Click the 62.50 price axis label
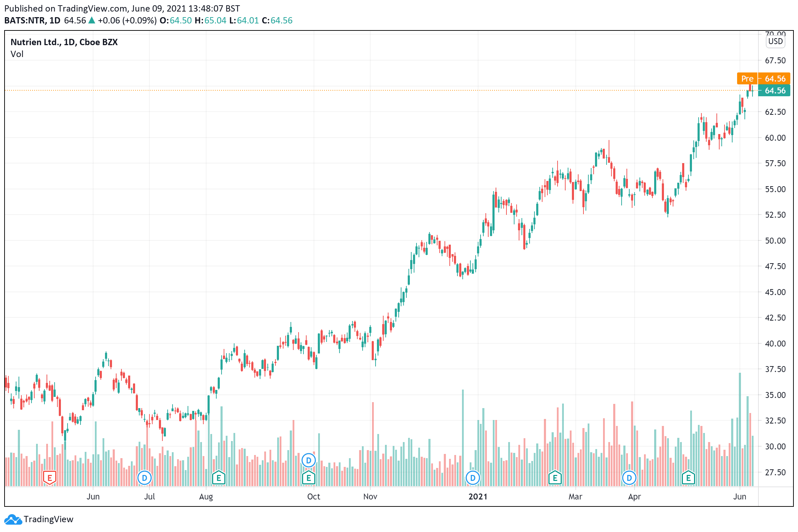 pos(775,112)
